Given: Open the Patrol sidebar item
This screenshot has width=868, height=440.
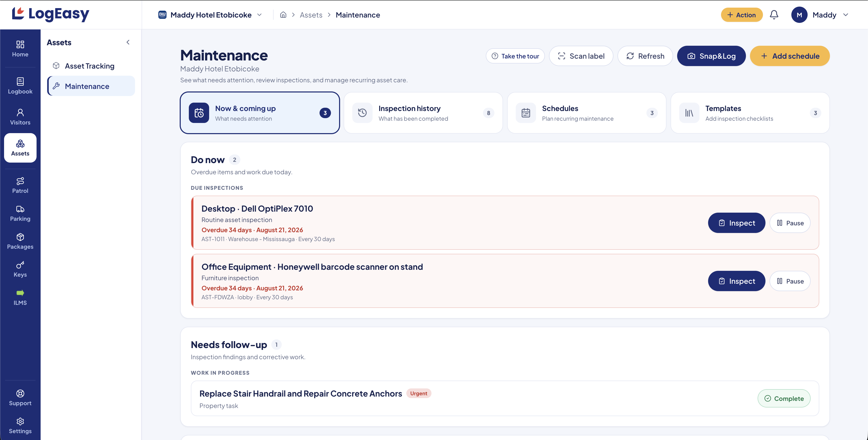Looking at the screenshot, I should pyautogui.click(x=20, y=185).
